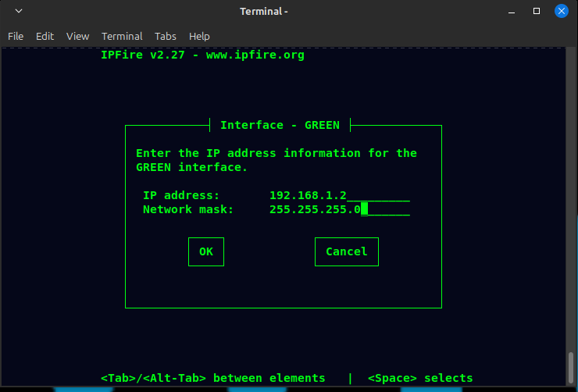578x392 pixels.
Task: Click the Network mask field showing 255.255.255.0
Action: point(339,209)
